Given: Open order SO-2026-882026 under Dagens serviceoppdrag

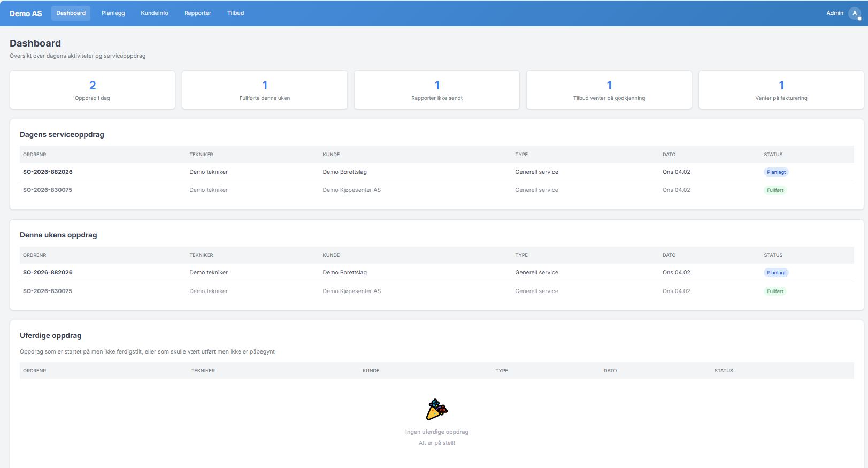Looking at the screenshot, I should 48,172.
